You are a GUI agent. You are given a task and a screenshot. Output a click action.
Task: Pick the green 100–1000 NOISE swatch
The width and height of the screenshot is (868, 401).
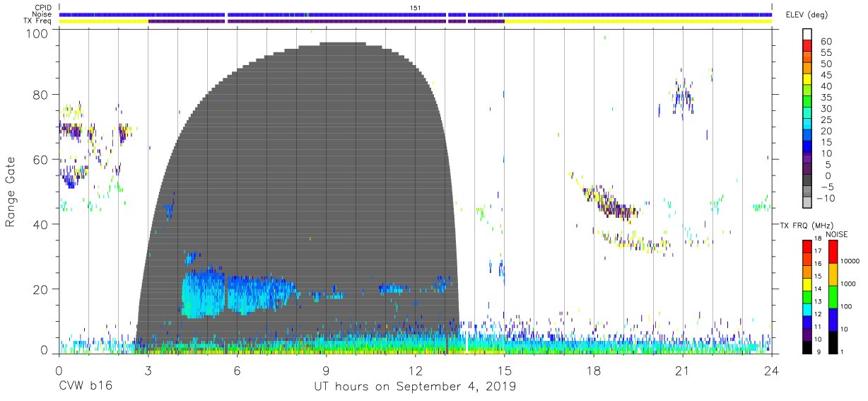click(832, 296)
